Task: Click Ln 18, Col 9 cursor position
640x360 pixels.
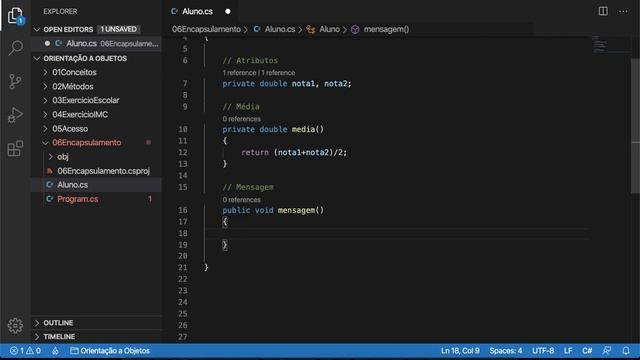Action: 460,351
